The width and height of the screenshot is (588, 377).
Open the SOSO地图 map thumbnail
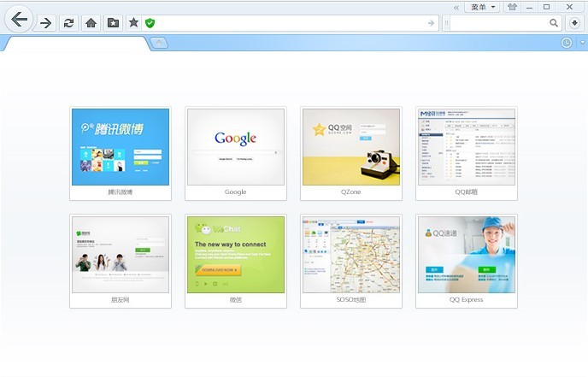tap(351, 255)
